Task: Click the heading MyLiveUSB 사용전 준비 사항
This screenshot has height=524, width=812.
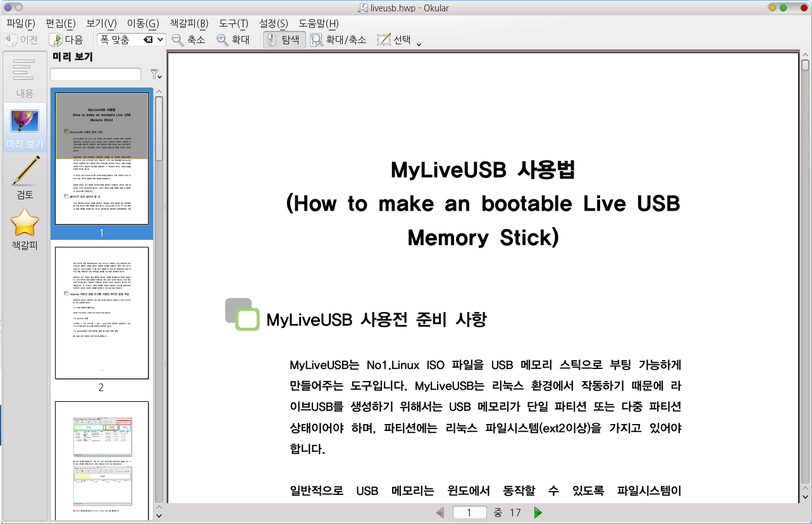Action: [x=377, y=319]
